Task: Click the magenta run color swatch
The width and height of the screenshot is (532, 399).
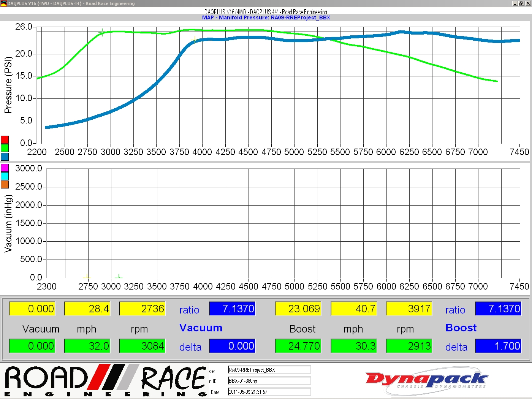Action: pos(5,168)
